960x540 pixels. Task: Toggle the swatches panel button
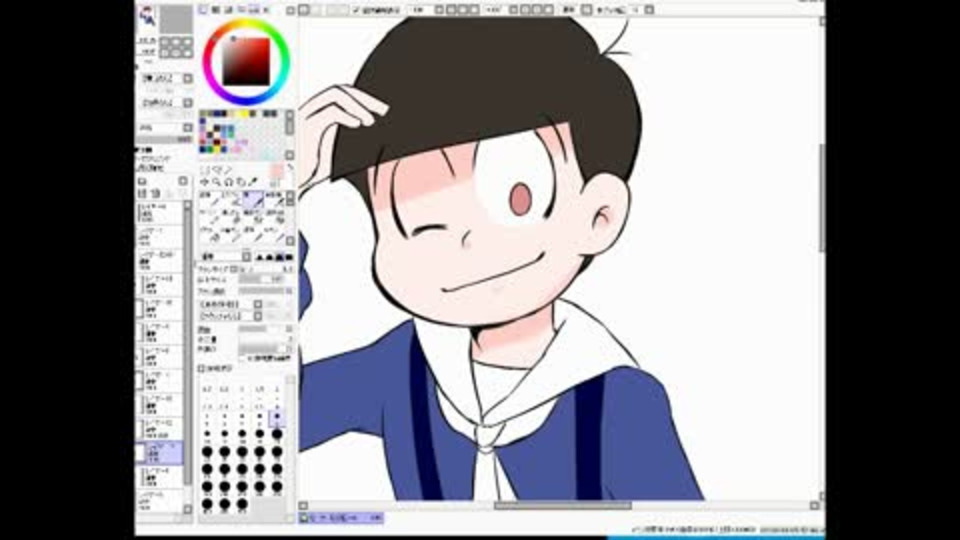[x=253, y=10]
